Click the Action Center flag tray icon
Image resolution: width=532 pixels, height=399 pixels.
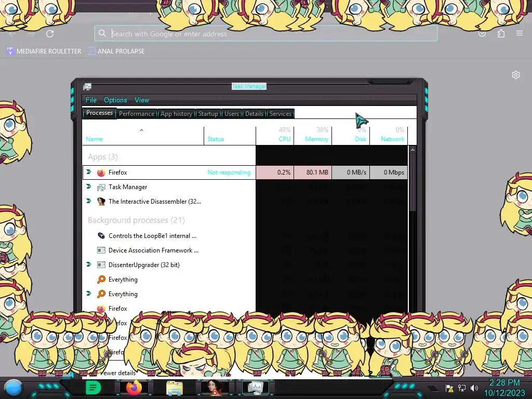tap(449, 388)
